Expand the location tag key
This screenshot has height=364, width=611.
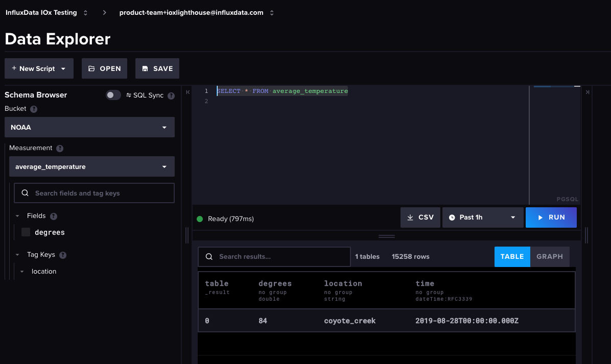point(21,271)
